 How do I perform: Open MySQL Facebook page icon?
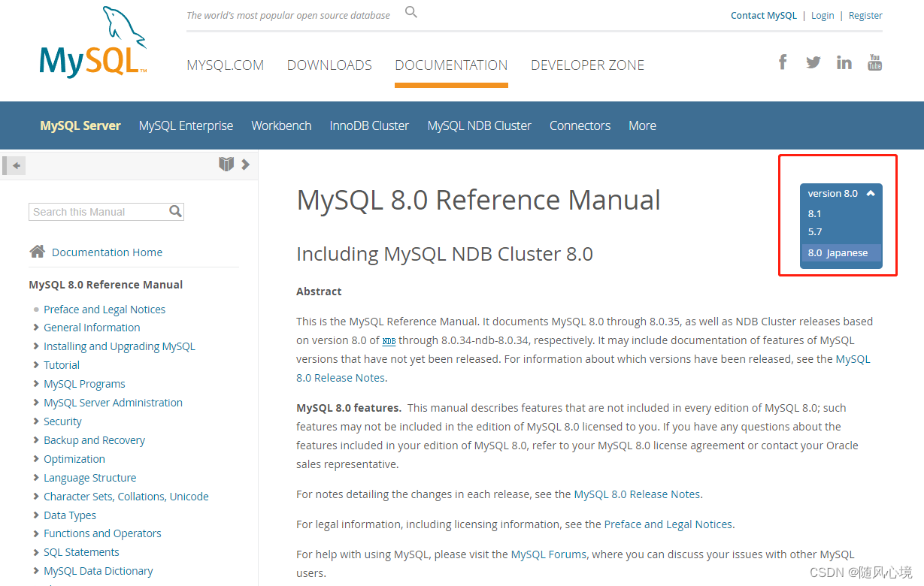point(783,62)
